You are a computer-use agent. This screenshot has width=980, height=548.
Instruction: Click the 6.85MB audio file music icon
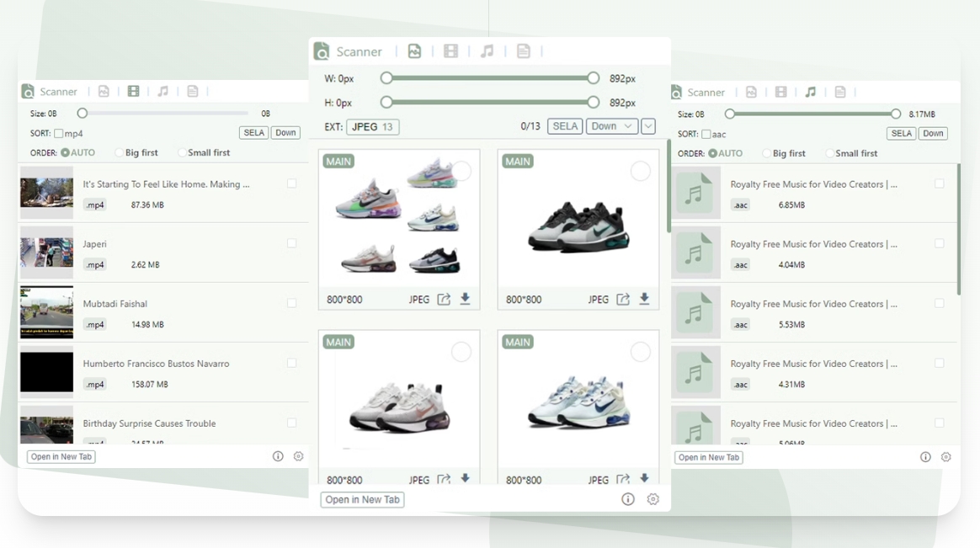(695, 193)
